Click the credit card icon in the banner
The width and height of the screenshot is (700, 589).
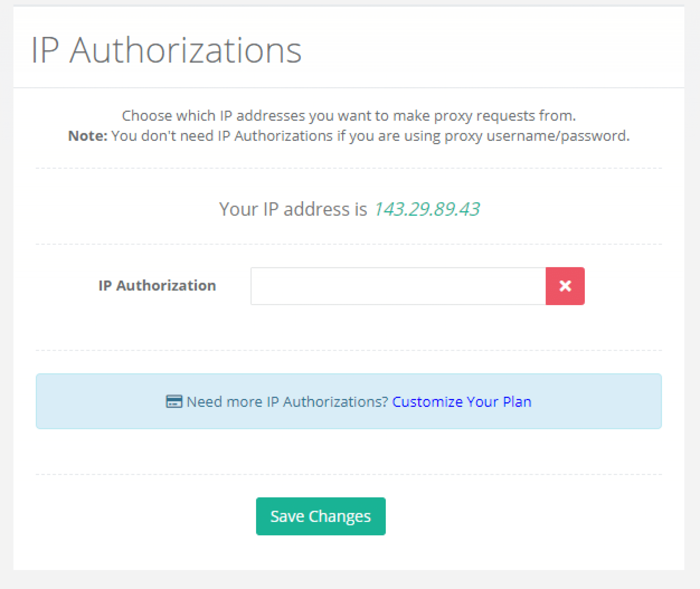(174, 401)
